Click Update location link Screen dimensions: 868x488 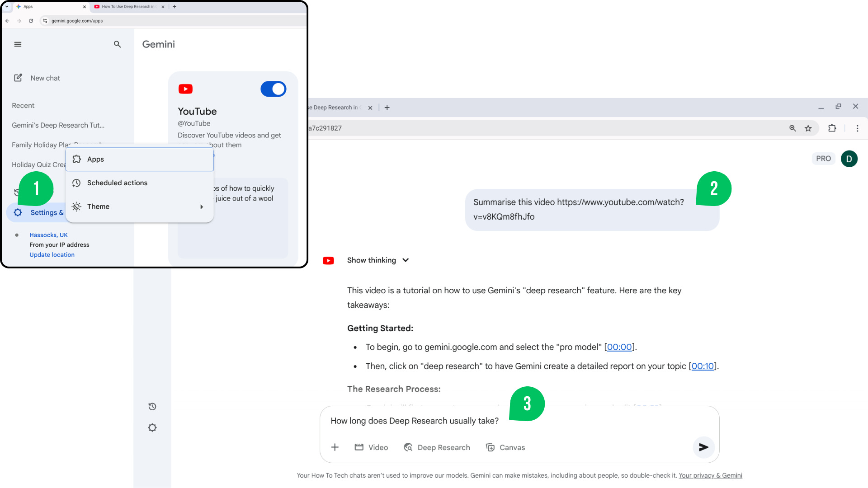tap(52, 255)
